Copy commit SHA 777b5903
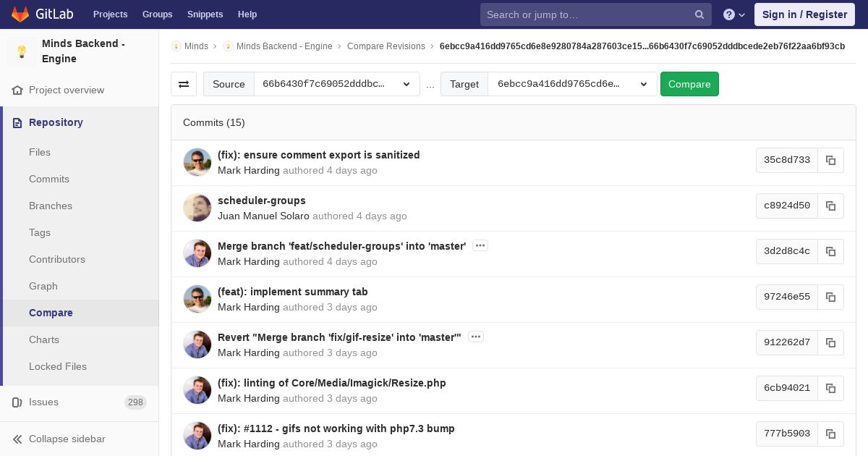This screenshot has height=456, width=868. [x=830, y=434]
